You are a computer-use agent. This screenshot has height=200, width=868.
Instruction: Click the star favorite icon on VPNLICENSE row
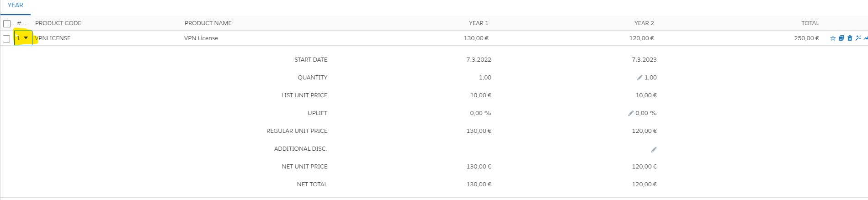pos(833,38)
